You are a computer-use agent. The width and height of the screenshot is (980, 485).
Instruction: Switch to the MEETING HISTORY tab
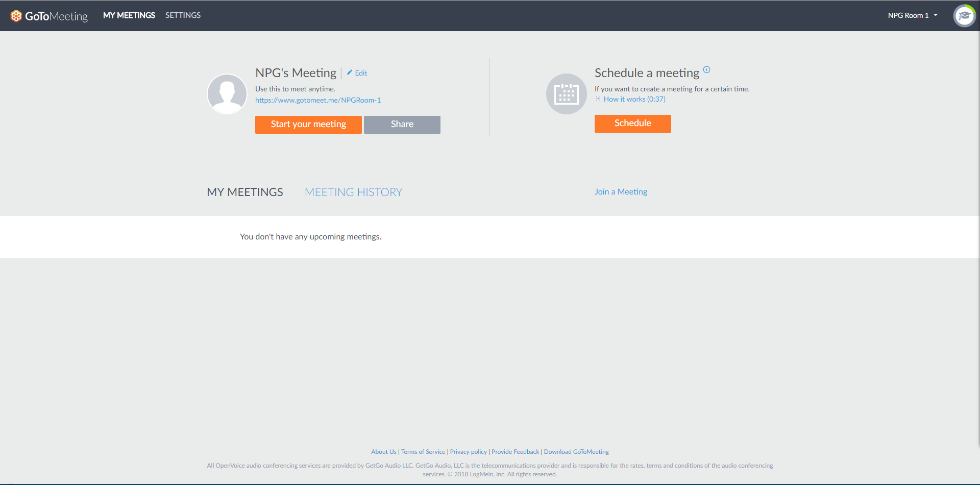click(354, 192)
